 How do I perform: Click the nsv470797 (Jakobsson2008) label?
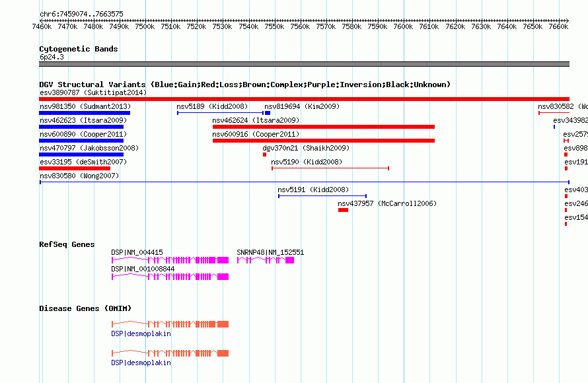[x=89, y=148]
